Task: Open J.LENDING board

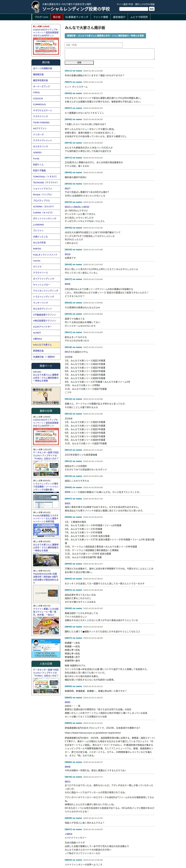Action: coord(46,225)
